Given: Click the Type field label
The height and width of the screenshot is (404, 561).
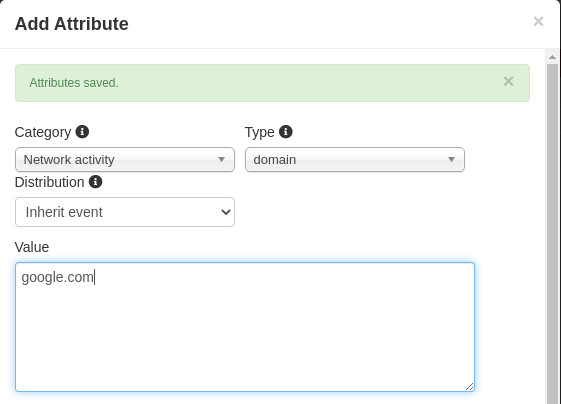Looking at the screenshot, I should pyautogui.click(x=260, y=132).
